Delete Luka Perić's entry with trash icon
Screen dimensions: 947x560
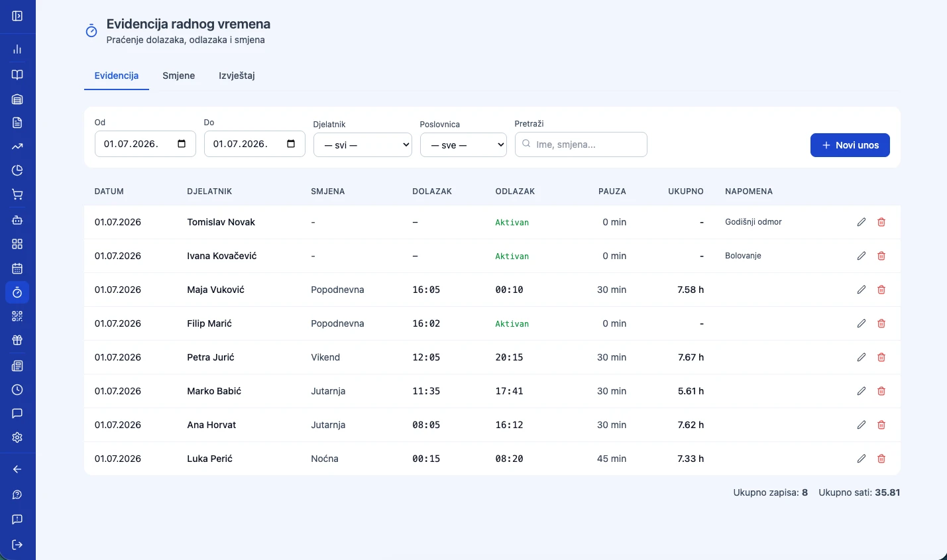pos(881,459)
